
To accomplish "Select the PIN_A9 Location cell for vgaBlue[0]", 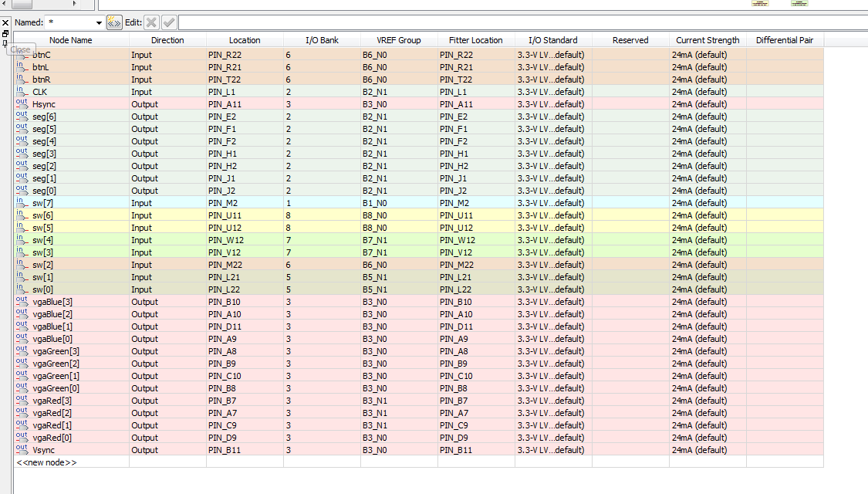I will 245,339.
